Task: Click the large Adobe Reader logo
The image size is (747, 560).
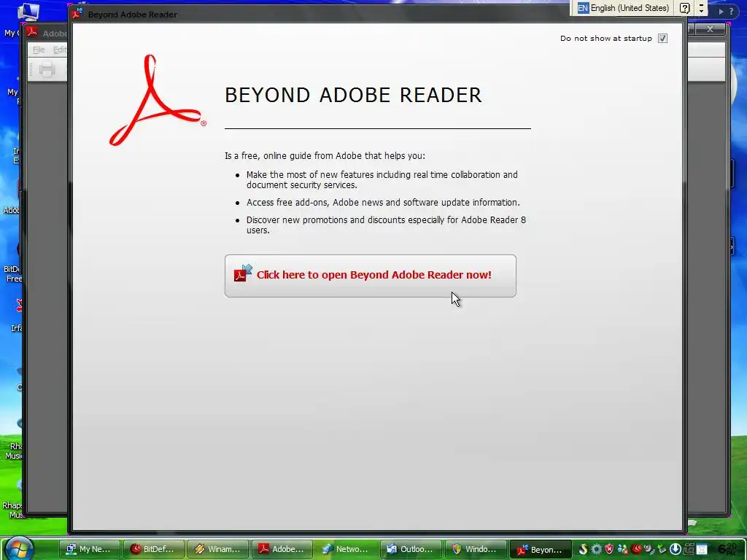Action: pyautogui.click(x=158, y=100)
